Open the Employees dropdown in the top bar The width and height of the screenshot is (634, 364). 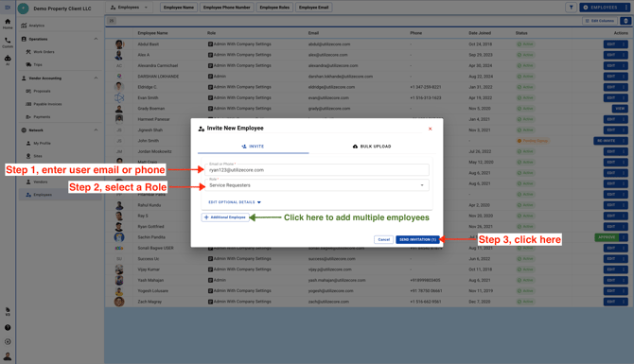point(129,8)
